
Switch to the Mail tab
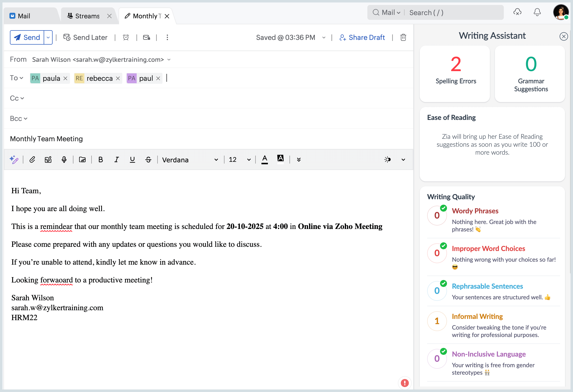coord(24,16)
